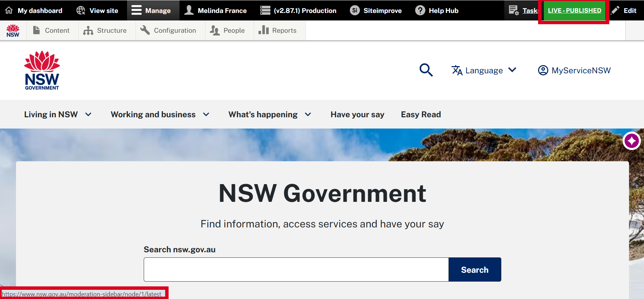Expand Working and business navigation menu
Screen dimensions: 644x299
coord(160,115)
